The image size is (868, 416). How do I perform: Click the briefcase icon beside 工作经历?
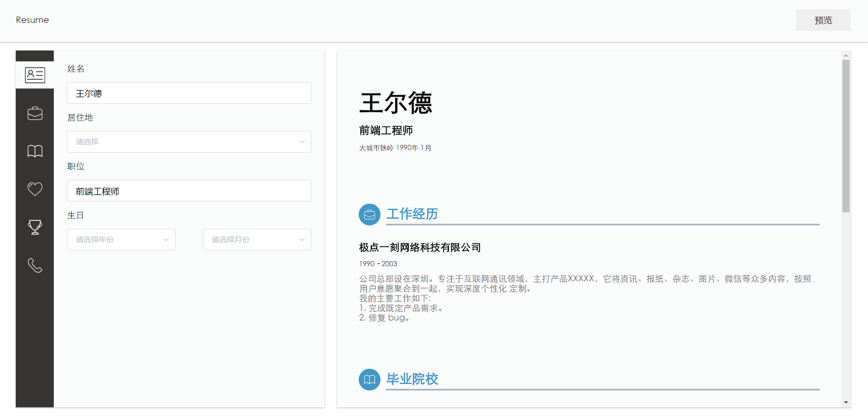(370, 215)
